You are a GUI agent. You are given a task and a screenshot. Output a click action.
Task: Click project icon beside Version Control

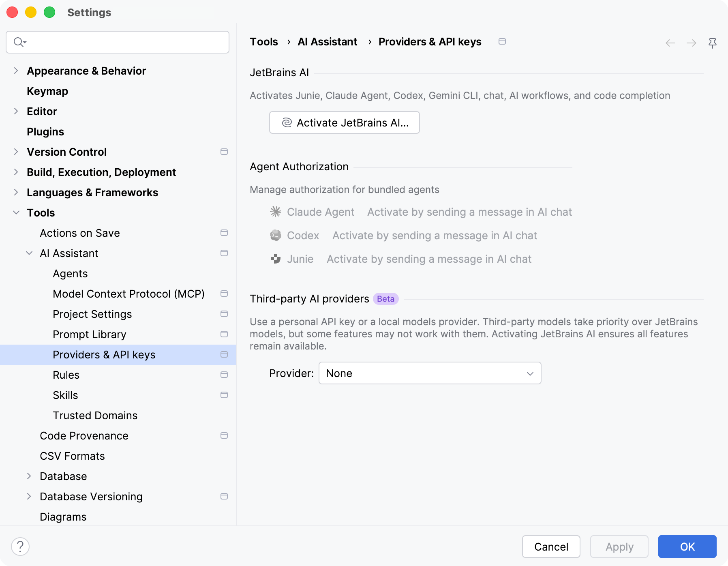[x=224, y=152]
